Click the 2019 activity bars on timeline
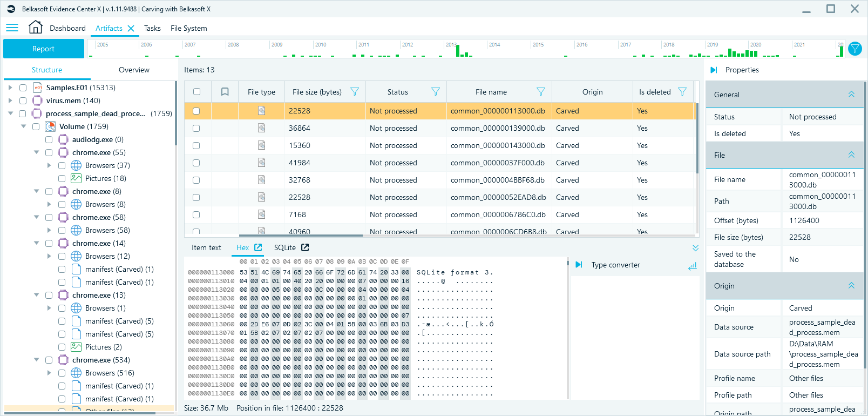 point(743,53)
